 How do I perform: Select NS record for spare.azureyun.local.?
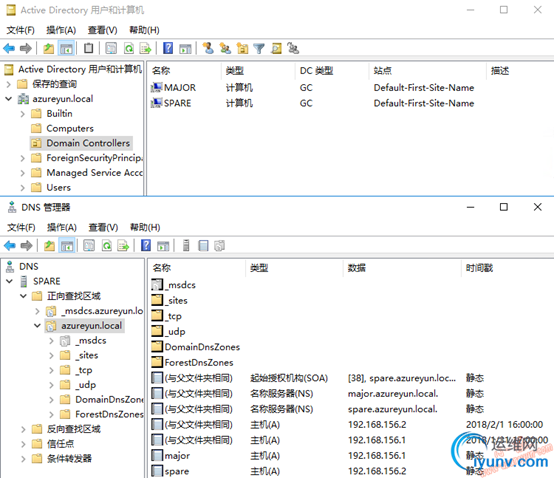(x=318, y=409)
